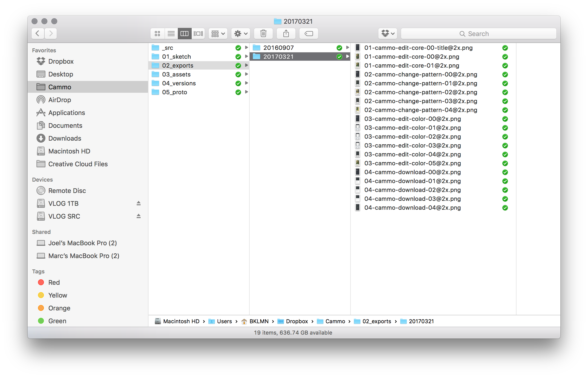
Task: Click Dropbox in the path bar
Action: point(297,321)
